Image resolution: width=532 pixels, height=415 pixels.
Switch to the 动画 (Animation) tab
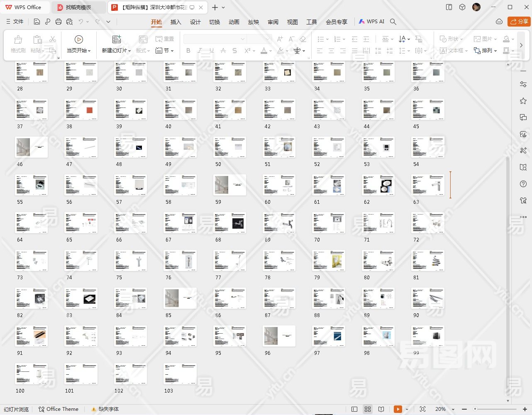pos(234,22)
